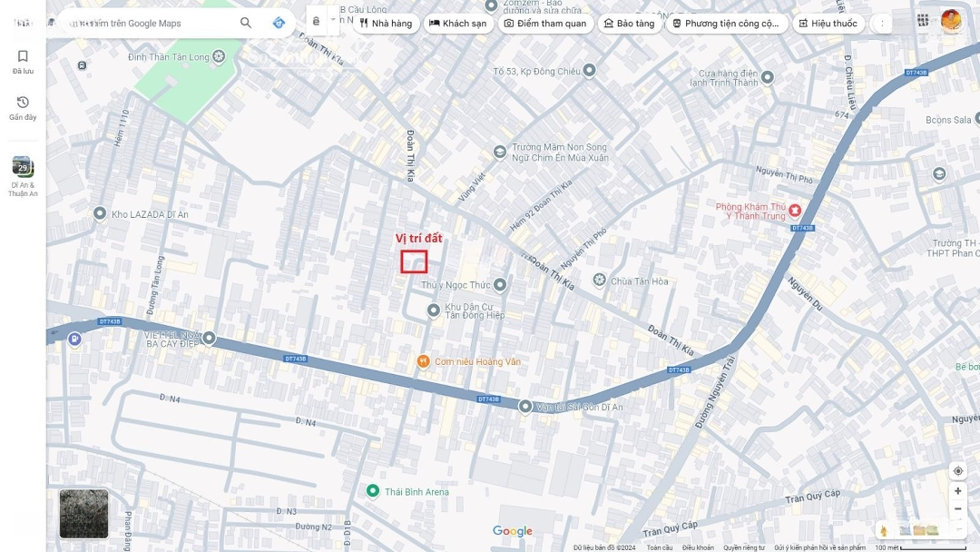Toggle the satellite layer thumbnail
The width and height of the screenshot is (980, 552).
click(x=83, y=514)
